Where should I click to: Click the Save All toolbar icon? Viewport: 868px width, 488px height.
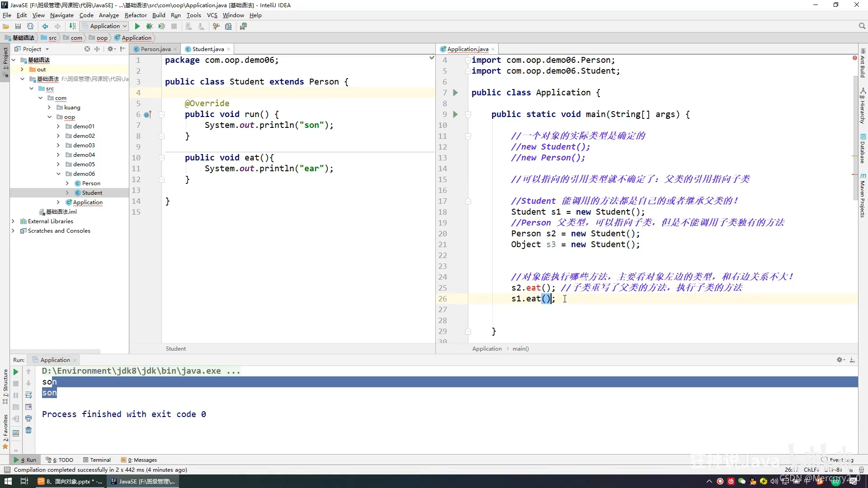point(18,26)
